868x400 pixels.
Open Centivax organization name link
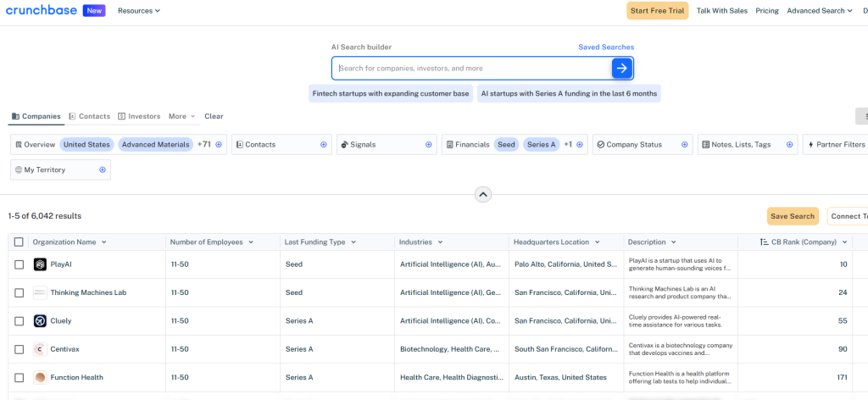64,349
